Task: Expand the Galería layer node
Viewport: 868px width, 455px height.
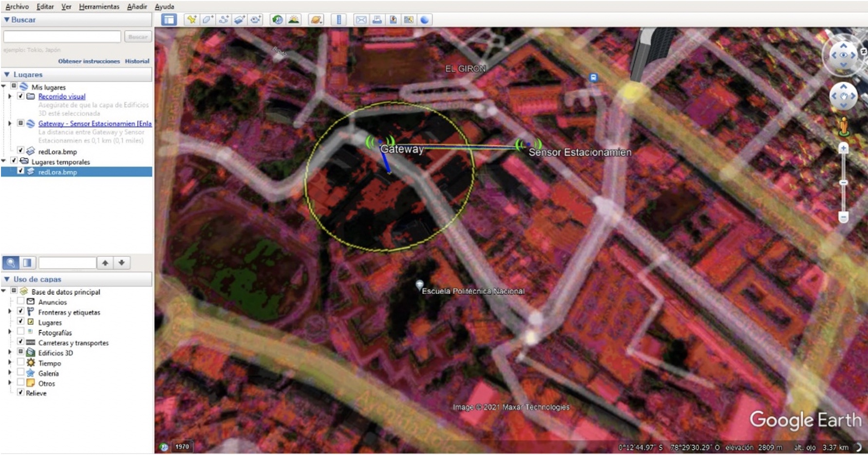Action: pyautogui.click(x=10, y=373)
